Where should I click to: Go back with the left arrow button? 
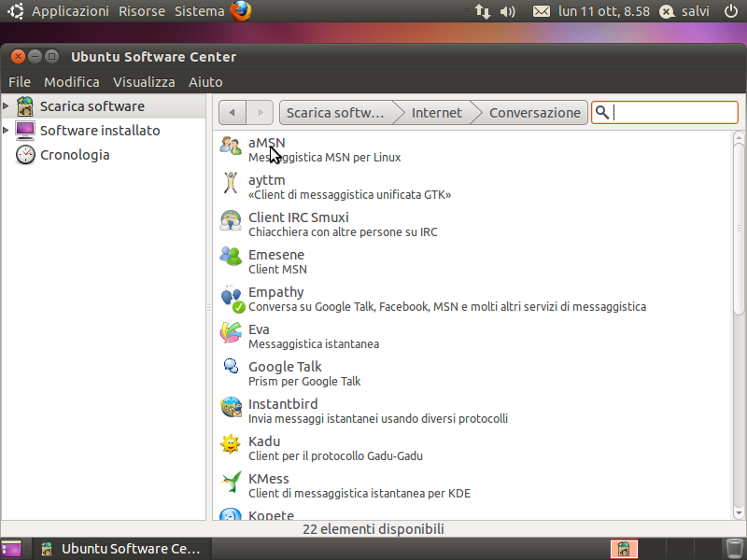(232, 112)
